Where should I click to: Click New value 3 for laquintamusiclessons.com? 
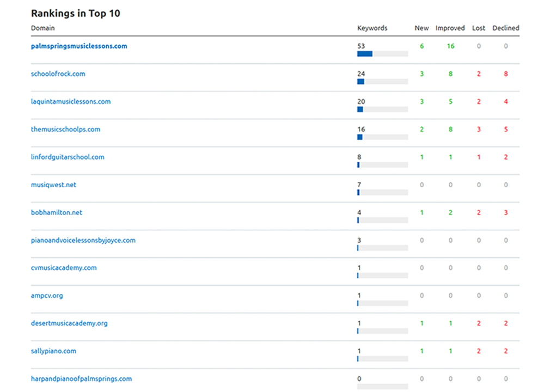pos(421,101)
